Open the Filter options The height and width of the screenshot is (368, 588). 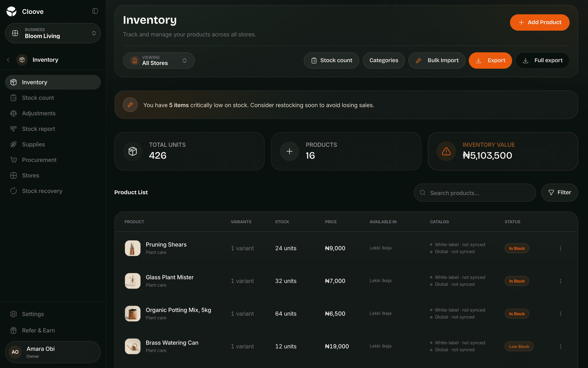[559, 193]
